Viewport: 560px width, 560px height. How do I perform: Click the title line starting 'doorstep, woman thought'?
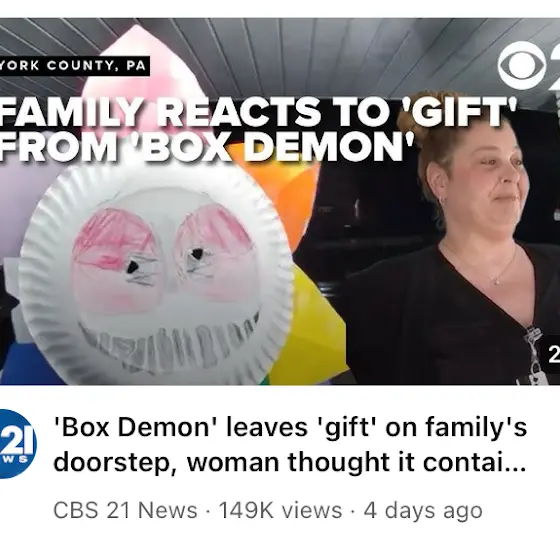[289, 462]
